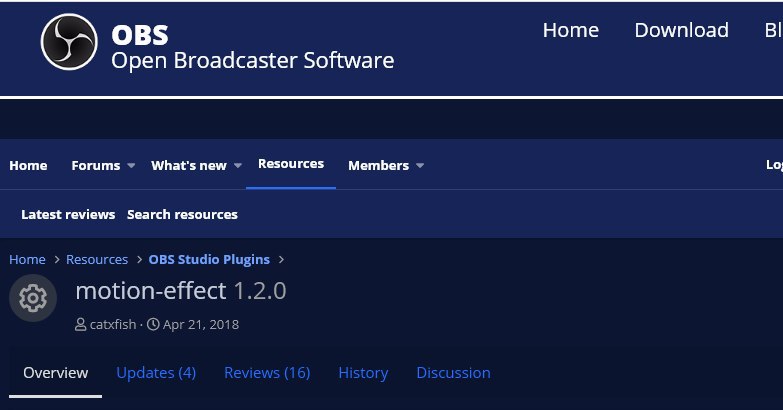Click the OBS logo icon
Viewport: 783px width, 410px height.
69,41
